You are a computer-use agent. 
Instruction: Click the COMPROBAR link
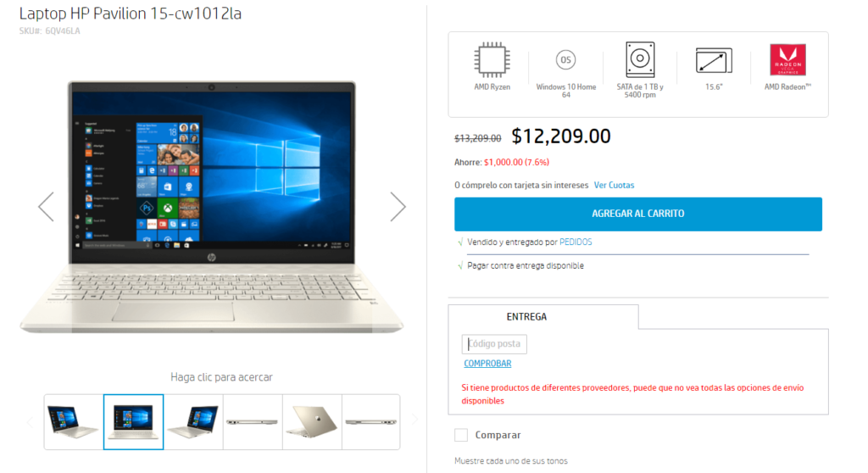click(x=487, y=364)
